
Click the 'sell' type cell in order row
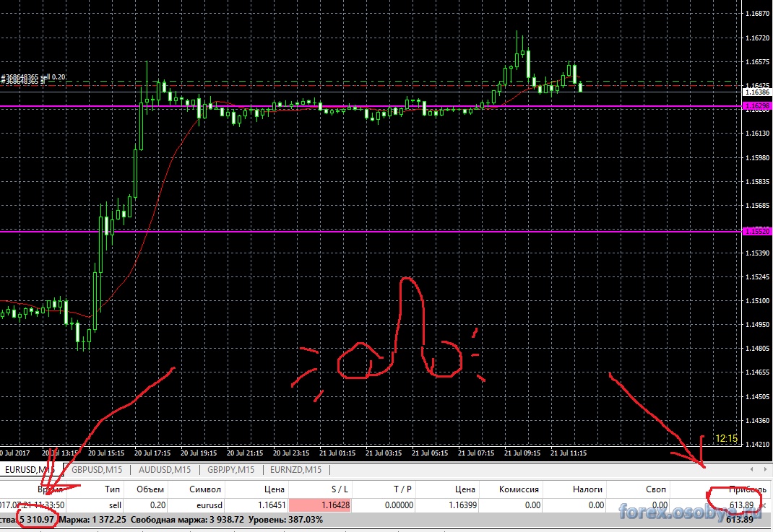pyautogui.click(x=115, y=505)
